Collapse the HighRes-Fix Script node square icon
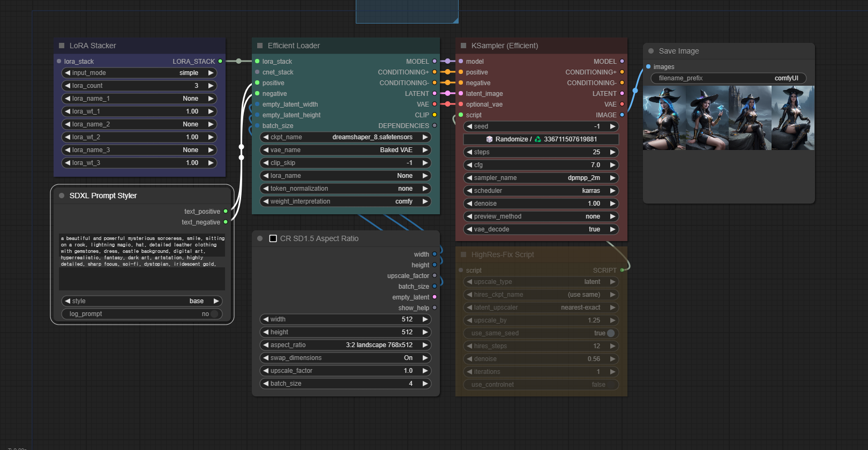The width and height of the screenshot is (868, 450). (x=463, y=254)
